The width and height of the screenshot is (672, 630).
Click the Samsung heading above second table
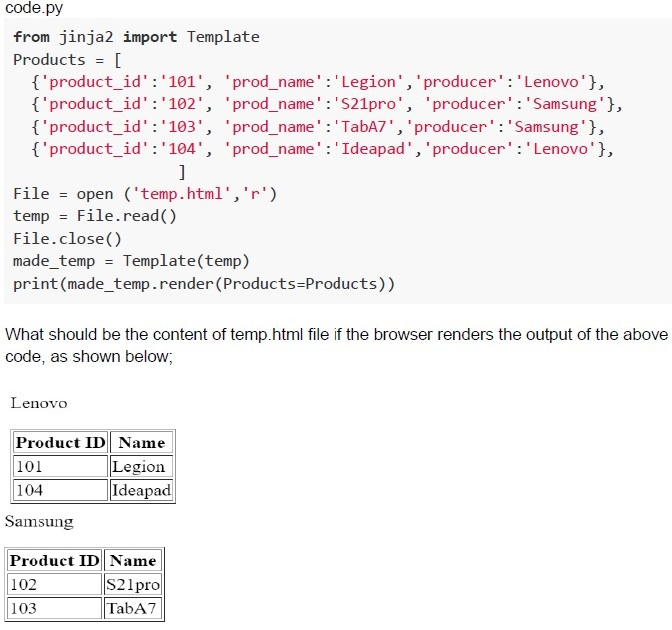pyautogui.click(x=39, y=522)
